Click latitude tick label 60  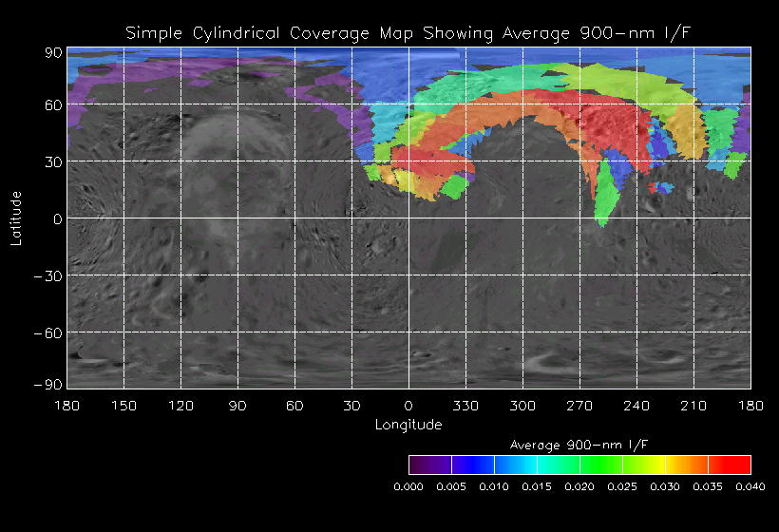click(53, 104)
